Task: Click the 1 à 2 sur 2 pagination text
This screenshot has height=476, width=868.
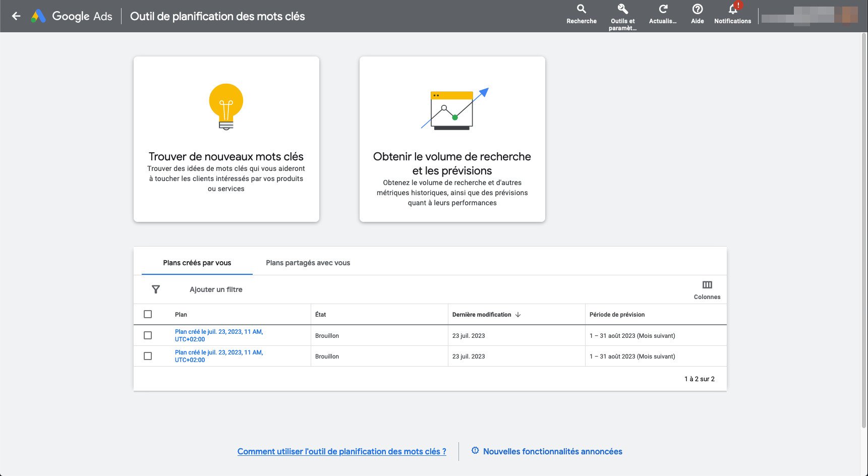Action: [700, 379]
